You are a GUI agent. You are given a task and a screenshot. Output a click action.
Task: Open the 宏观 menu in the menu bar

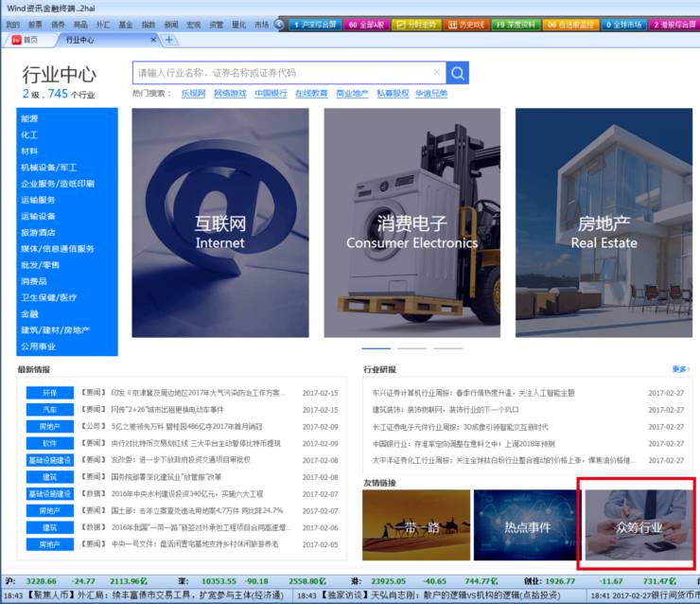194,25
